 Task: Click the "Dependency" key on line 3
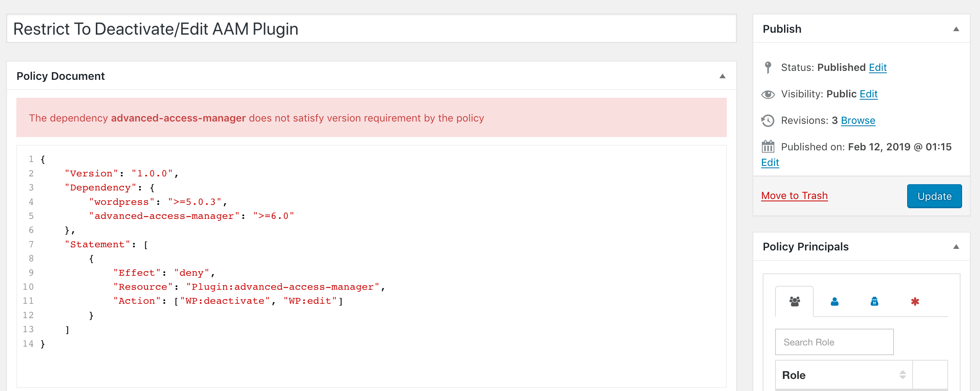100,188
